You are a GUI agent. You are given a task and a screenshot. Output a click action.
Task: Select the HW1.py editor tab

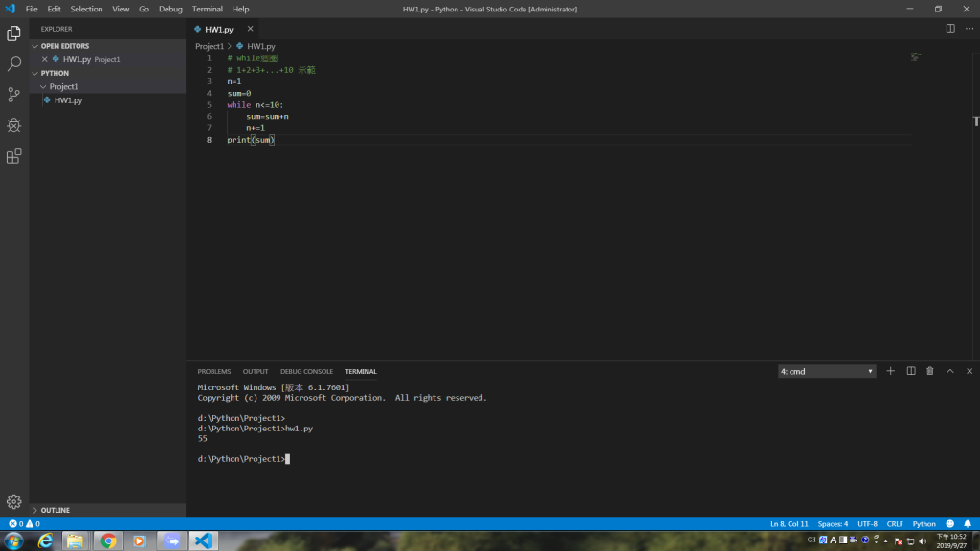coord(219,30)
